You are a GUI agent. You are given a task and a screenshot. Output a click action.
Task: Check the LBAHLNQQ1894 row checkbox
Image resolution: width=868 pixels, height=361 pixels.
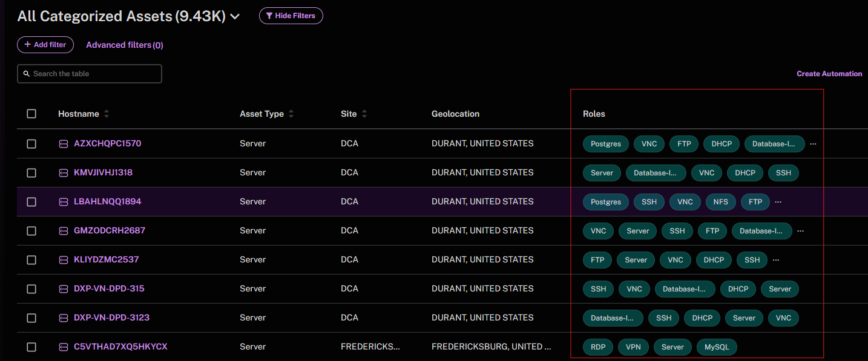[31, 202]
